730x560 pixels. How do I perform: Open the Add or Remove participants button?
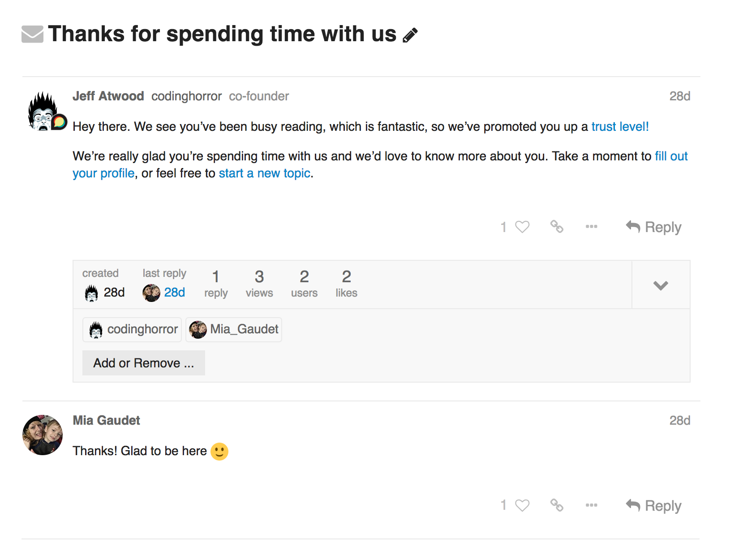click(x=143, y=363)
